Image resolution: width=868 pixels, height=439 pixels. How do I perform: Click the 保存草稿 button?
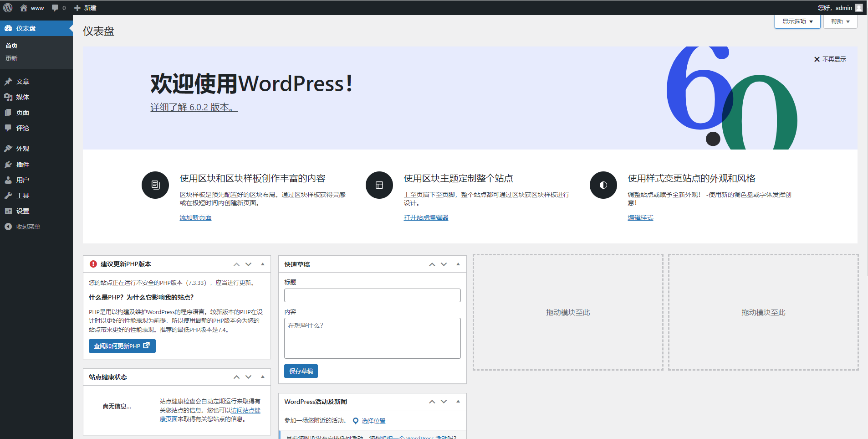(x=301, y=371)
